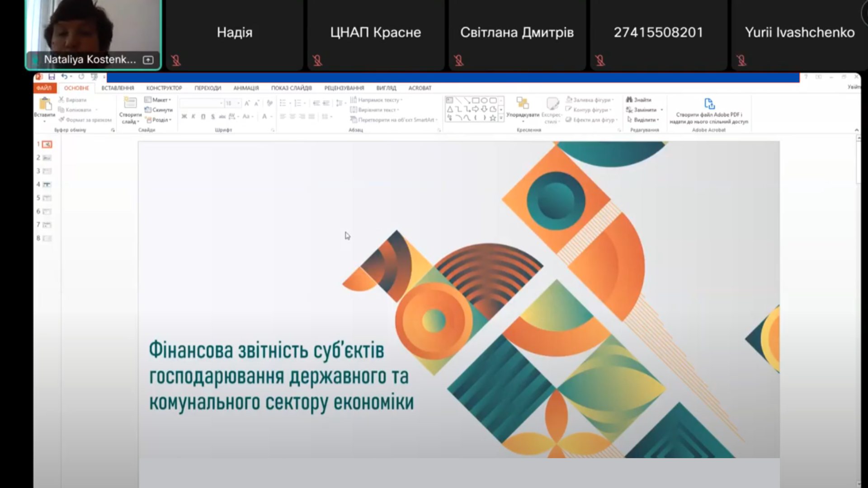Toggle ЦНАП Красне muted microphone icon

tap(317, 61)
